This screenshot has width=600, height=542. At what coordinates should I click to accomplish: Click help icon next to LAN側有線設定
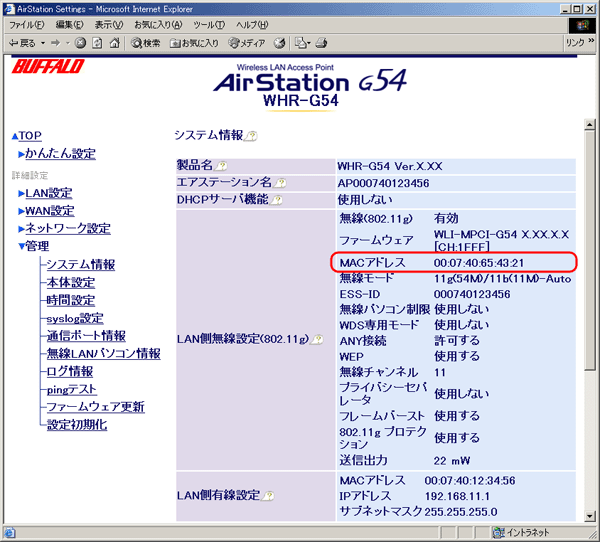pyautogui.click(x=269, y=496)
